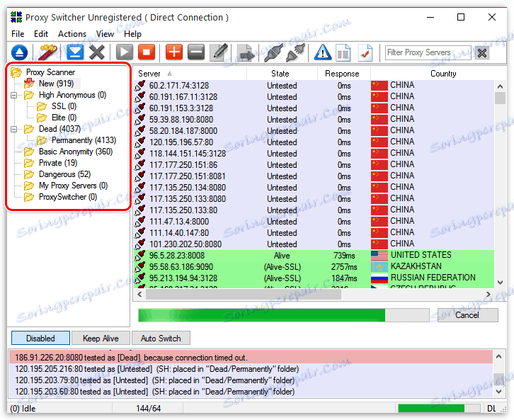Toggle the Keep Alive mode button
The height and width of the screenshot is (420, 514).
[x=101, y=338]
